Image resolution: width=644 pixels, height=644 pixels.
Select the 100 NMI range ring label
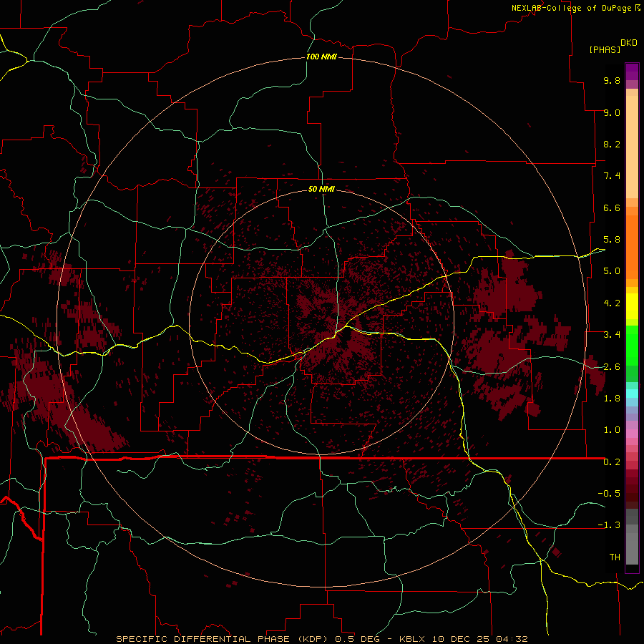321,57
